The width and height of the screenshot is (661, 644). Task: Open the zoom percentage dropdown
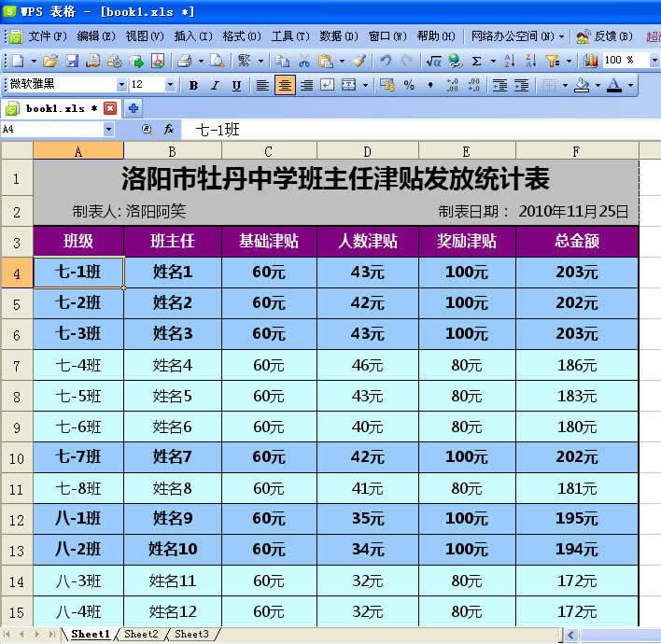coord(654,61)
